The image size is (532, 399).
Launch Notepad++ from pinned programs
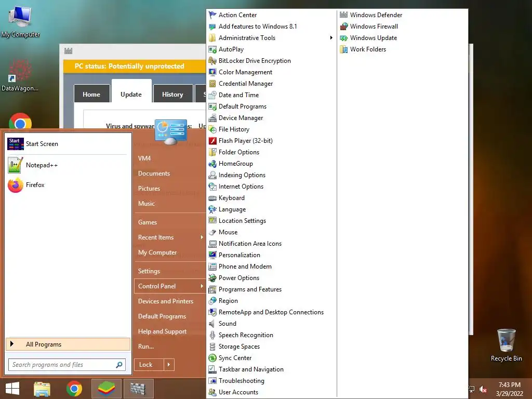(x=68, y=165)
